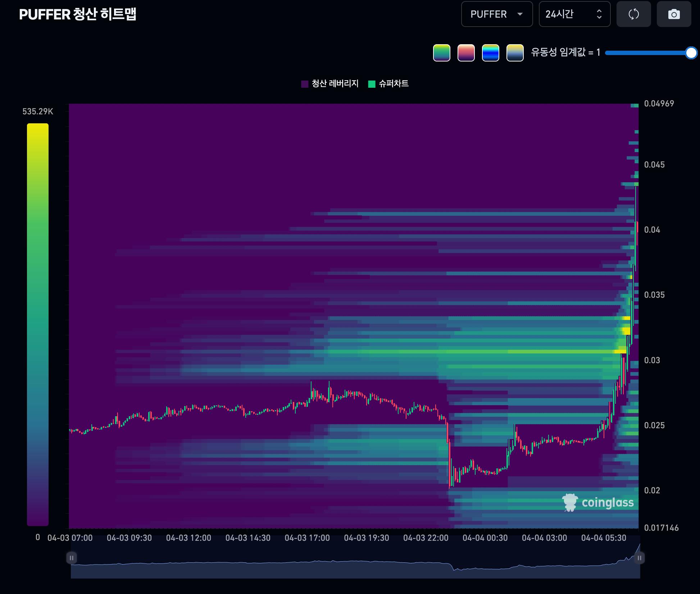Select the yellow-navy color scheme swatch
700x594 pixels.
515,53
